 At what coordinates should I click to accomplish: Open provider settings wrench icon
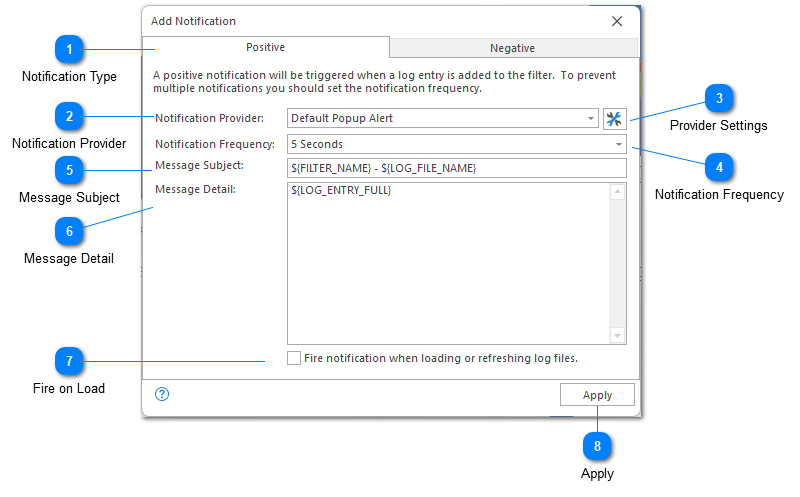click(614, 119)
